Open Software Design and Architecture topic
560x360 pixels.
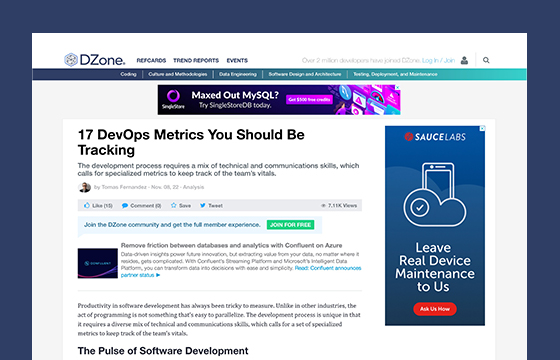(305, 74)
